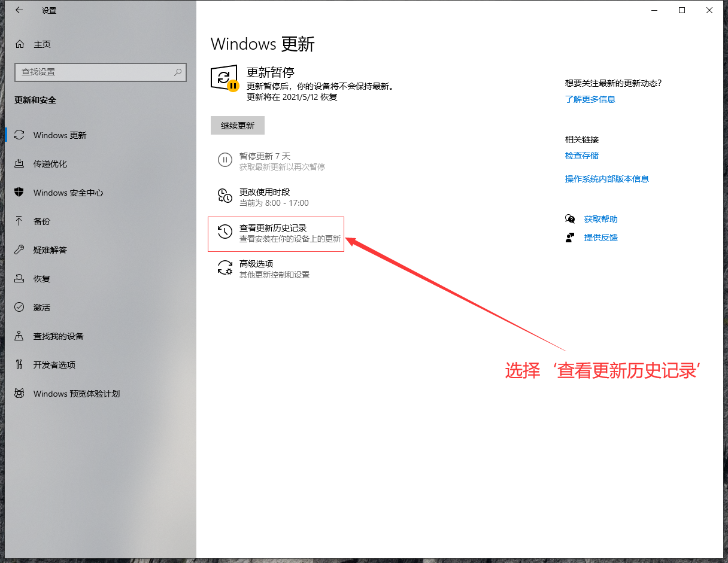728x563 pixels.
Task: Click the update paused status icon
Action: 225,79
